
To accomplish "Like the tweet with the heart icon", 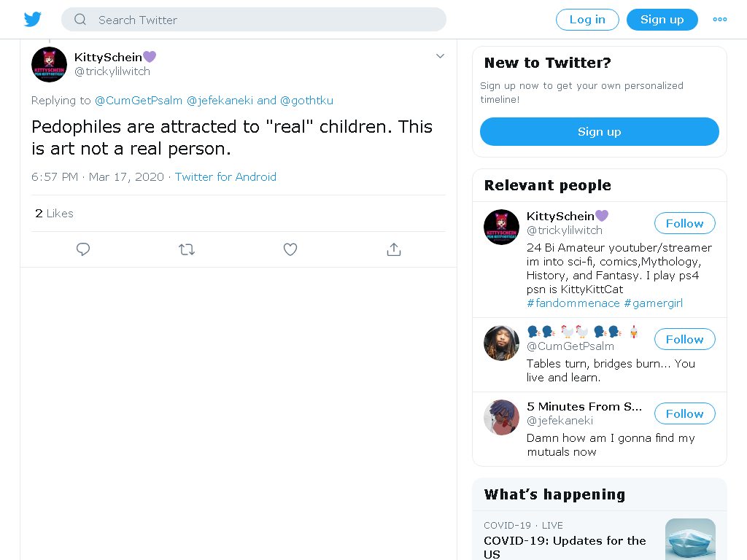I will [290, 249].
